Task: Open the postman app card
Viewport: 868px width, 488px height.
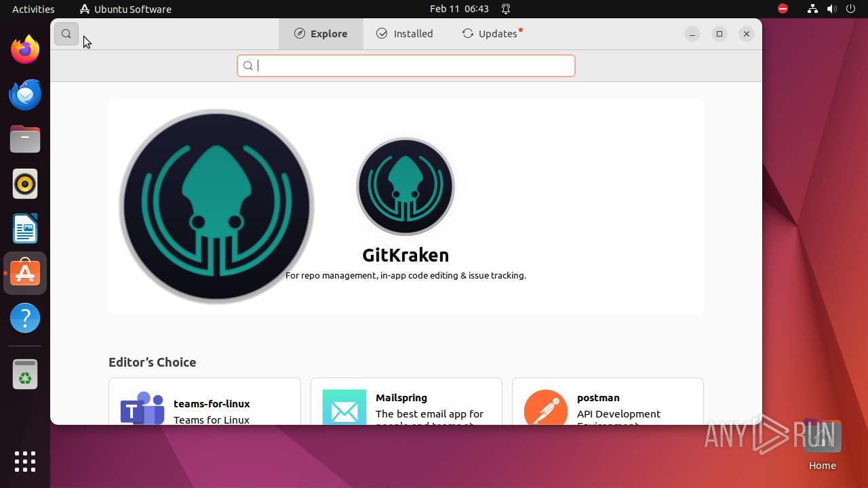Action: pos(608,401)
